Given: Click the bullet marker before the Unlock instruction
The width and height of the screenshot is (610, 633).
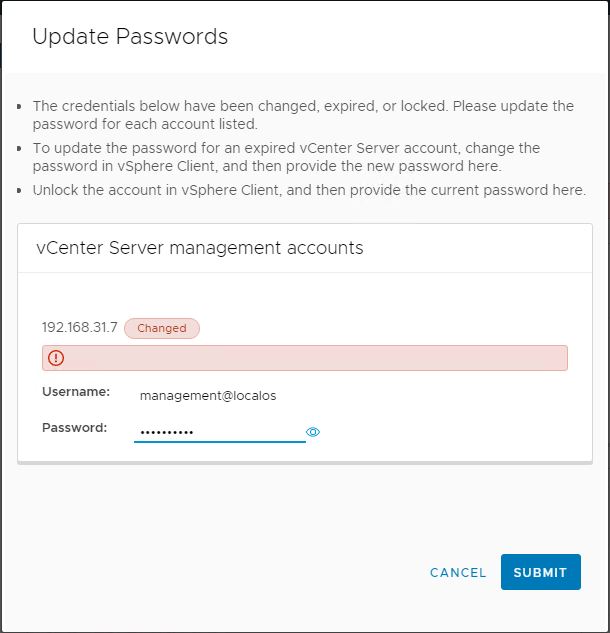Looking at the screenshot, I should click(x=21, y=190).
